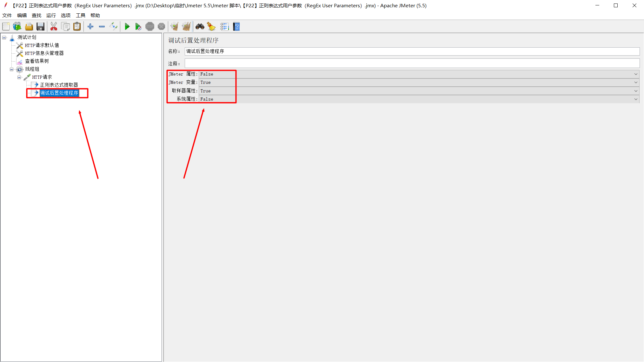Open the Templates icon in toolbar
This screenshot has width=644, height=362.
(x=17, y=27)
